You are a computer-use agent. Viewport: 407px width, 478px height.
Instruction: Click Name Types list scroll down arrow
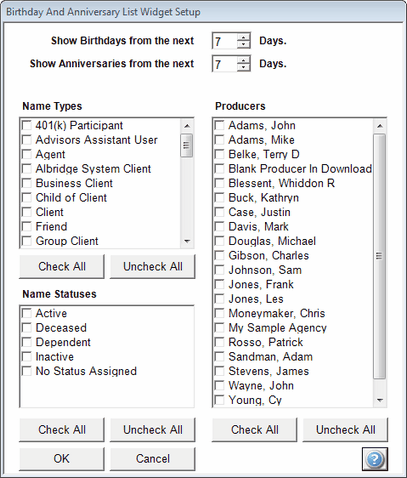tap(187, 241)
